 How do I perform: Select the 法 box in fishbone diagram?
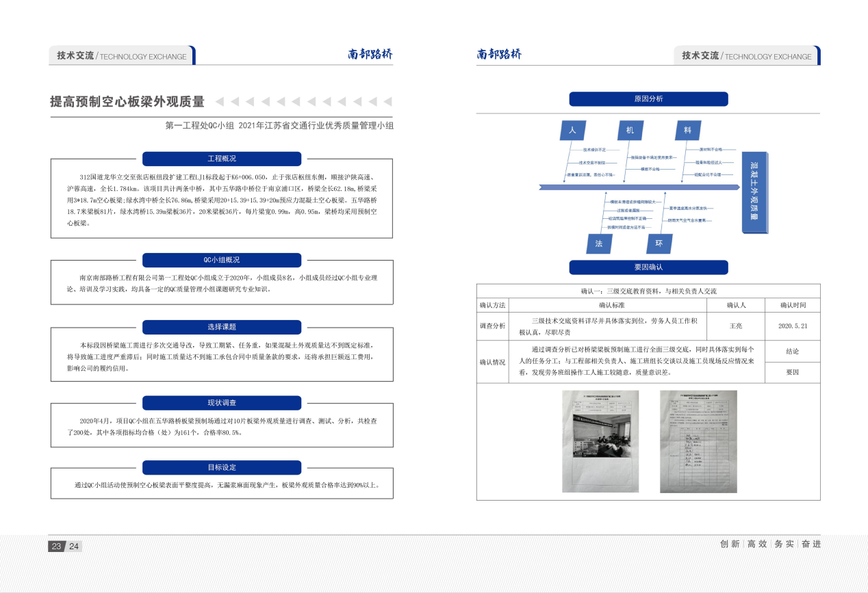point(599,243)
